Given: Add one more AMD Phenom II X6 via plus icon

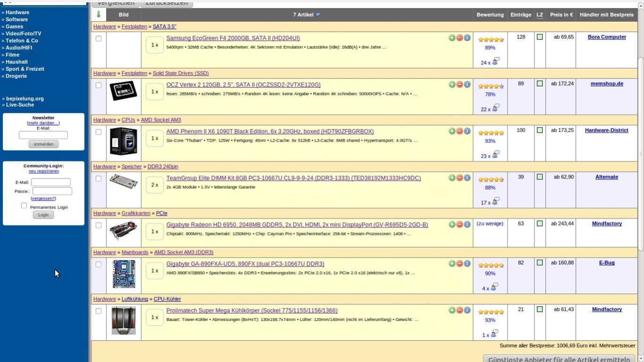Looking at the screenshot, I should (452, 131).
